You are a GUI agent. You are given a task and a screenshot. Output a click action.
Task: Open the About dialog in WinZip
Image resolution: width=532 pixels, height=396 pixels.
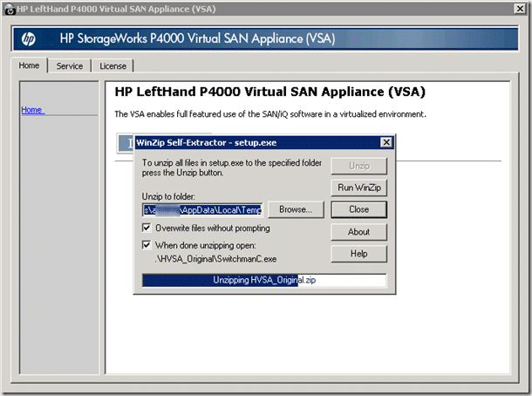pyautogui.click(x=359, y=232)
